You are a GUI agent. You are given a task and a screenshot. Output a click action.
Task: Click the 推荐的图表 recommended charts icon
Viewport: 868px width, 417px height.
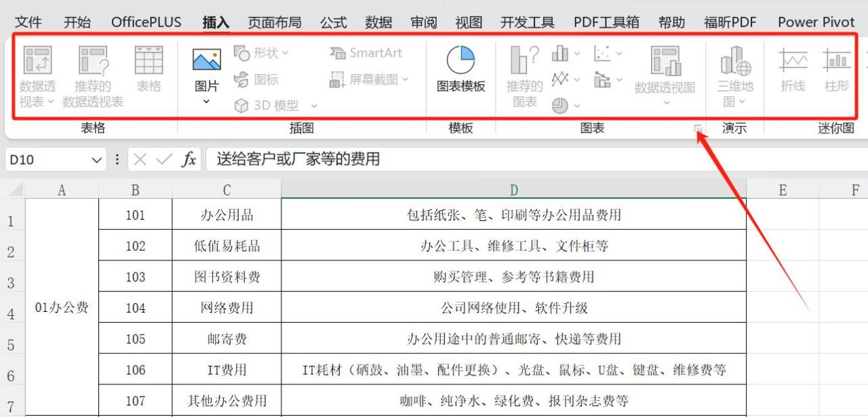click(x=524, y=60)
